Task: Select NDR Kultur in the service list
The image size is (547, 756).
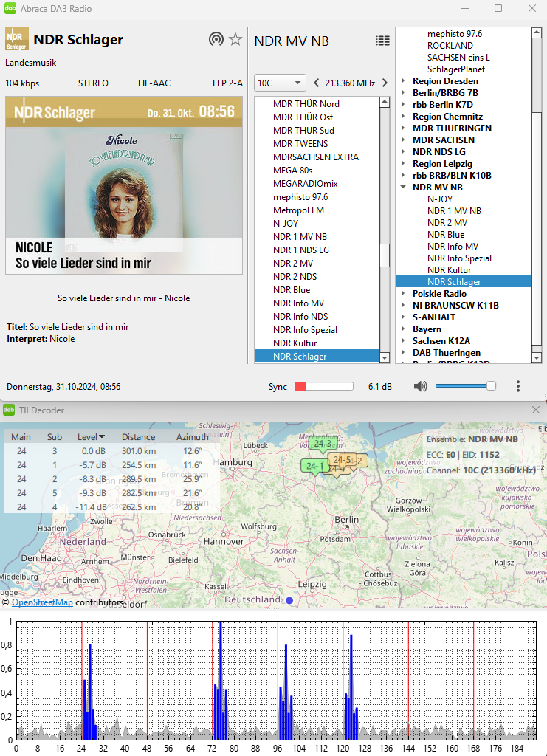Action: click(x=295, y=343)
